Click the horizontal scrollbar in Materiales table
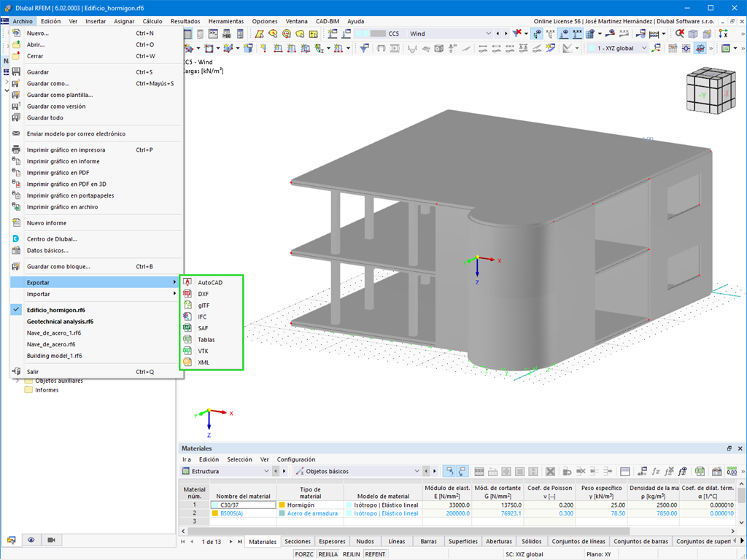The width and height of the screenshot is (747, 560). pos(410,531)
